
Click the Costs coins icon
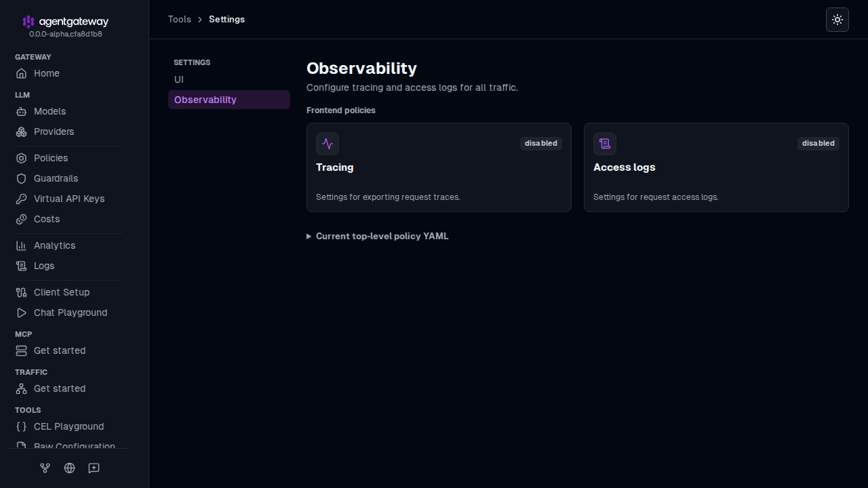[x=21, y=219]
